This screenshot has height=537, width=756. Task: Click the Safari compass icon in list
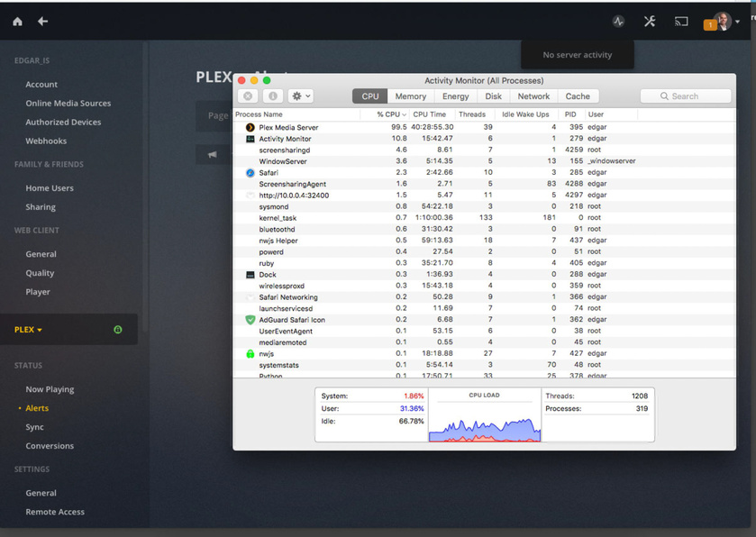coord(250,173)
